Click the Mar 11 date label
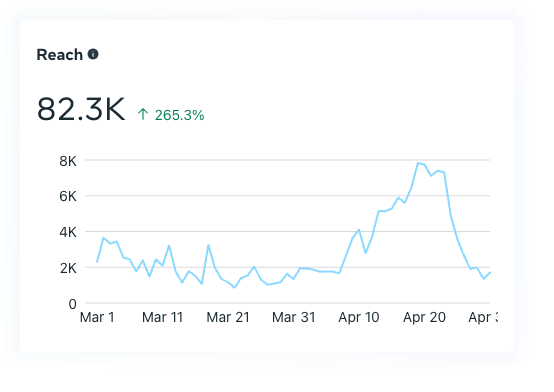The height and width of the screenshot is (392, 554). 163,317
